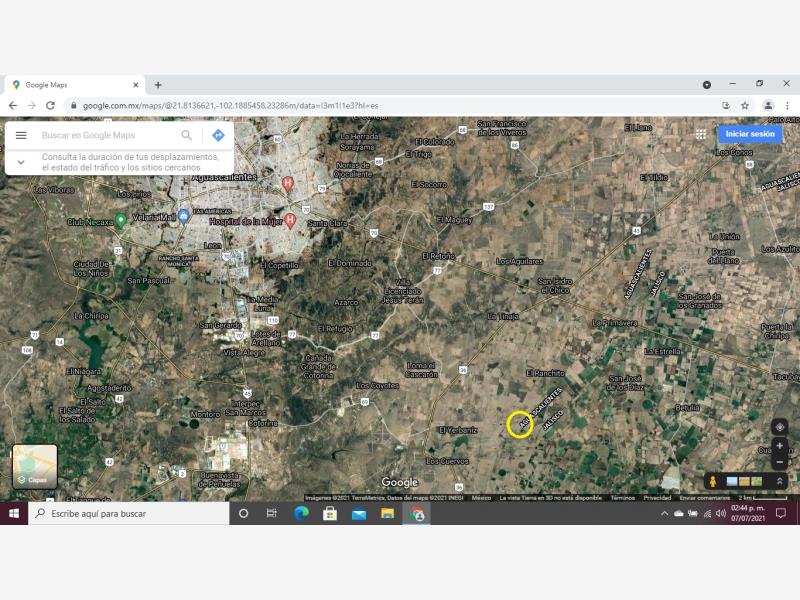Viewport: 800px width, 600px height.
Task: Expand the imagery strip double-chevron
Action: pos(780,481)
